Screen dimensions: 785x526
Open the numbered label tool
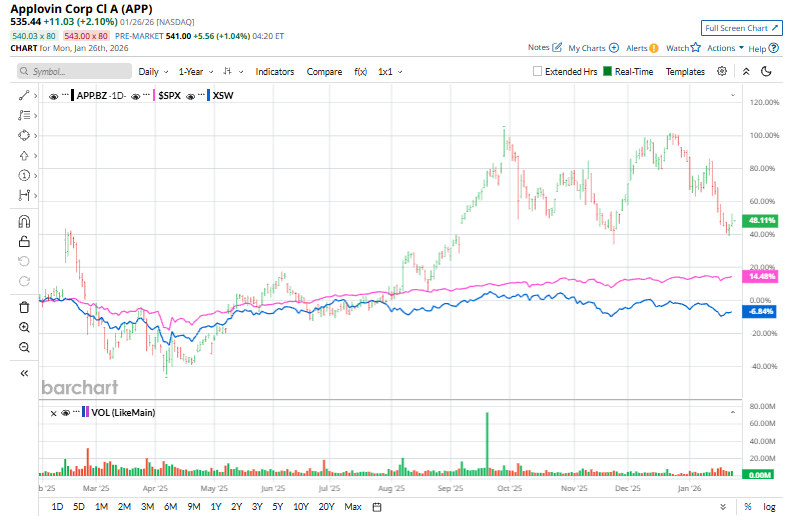point(24,175)
